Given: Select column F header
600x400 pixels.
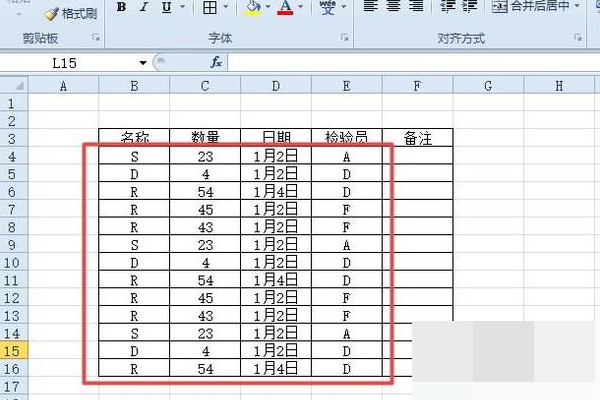Looking at the screenshot, I should pyautogui.click(x=417, y=86).
